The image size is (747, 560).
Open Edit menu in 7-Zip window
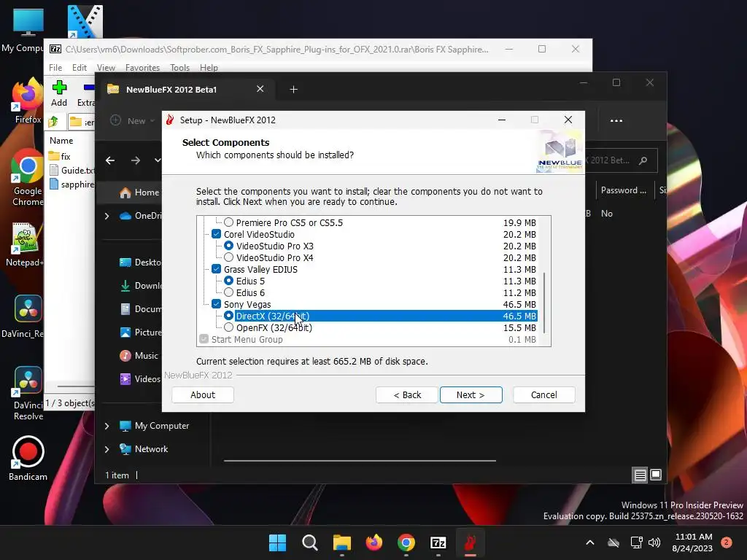(79, 68)
